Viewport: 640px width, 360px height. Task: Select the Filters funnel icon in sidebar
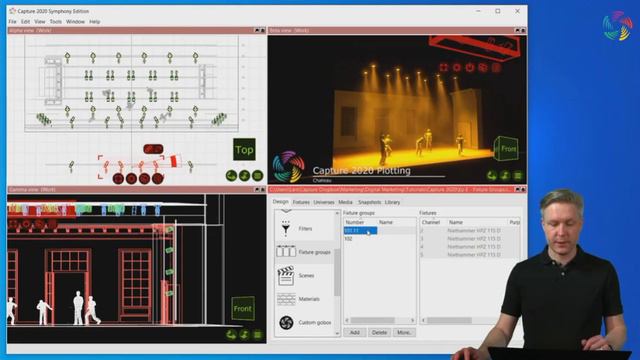point(286,228)
